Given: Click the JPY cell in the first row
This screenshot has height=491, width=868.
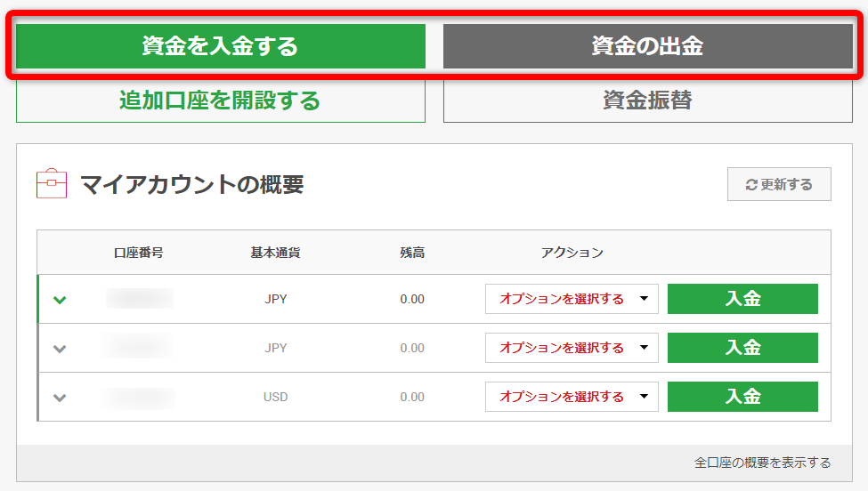Looking at the screenshot, I should click(276, 299).
